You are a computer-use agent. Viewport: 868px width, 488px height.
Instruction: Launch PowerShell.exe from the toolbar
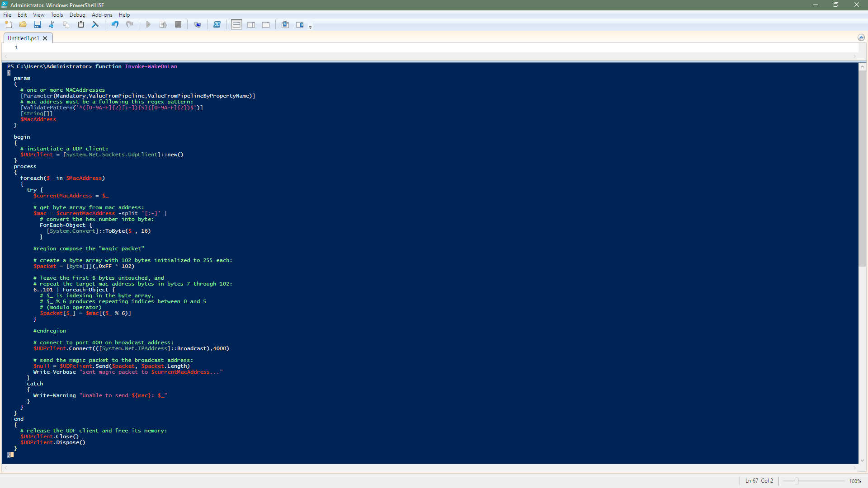click(x=217, y=24)
